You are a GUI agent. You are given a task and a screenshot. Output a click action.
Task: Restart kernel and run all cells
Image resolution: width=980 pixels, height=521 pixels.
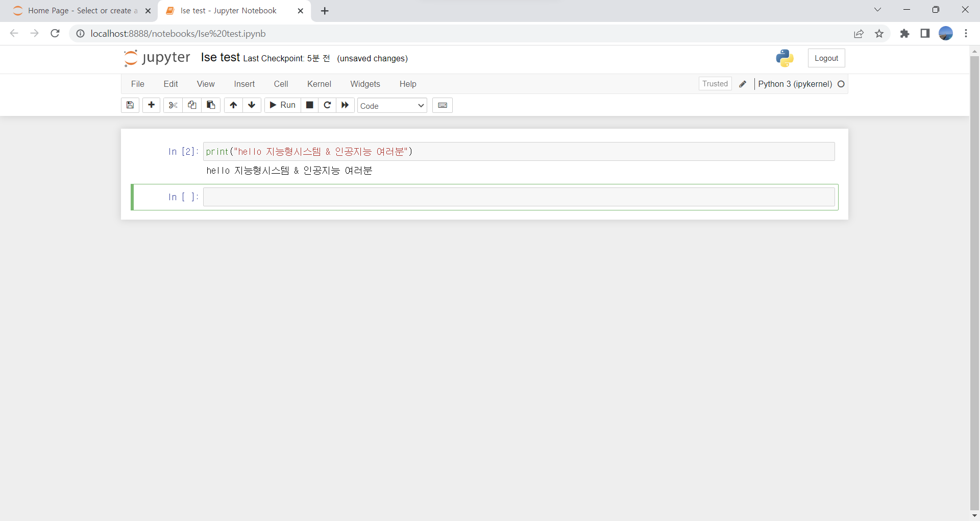tap(345, 105)
